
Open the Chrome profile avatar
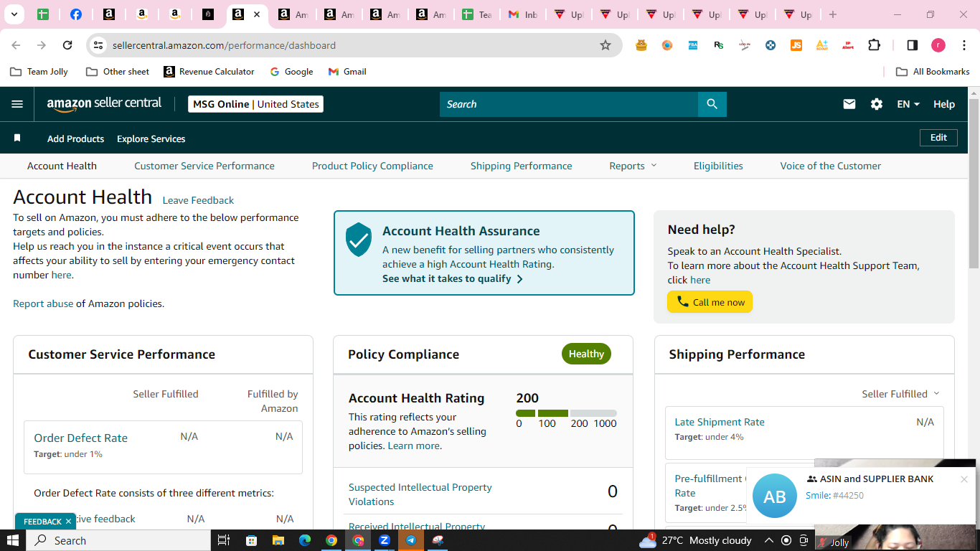click(938, 45)
